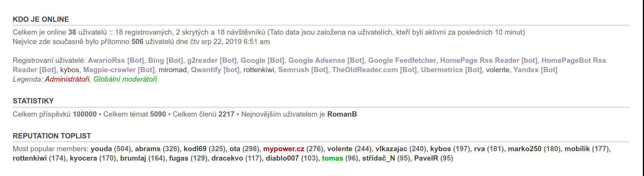Open the Administrátoři legend group link
Viewport: 644px width, 176px height.
click(x=67, y=79)
